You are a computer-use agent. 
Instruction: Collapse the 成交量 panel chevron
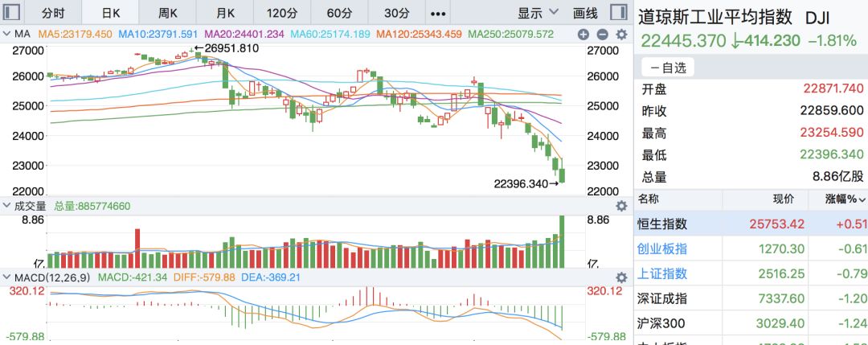click(6, 206)
